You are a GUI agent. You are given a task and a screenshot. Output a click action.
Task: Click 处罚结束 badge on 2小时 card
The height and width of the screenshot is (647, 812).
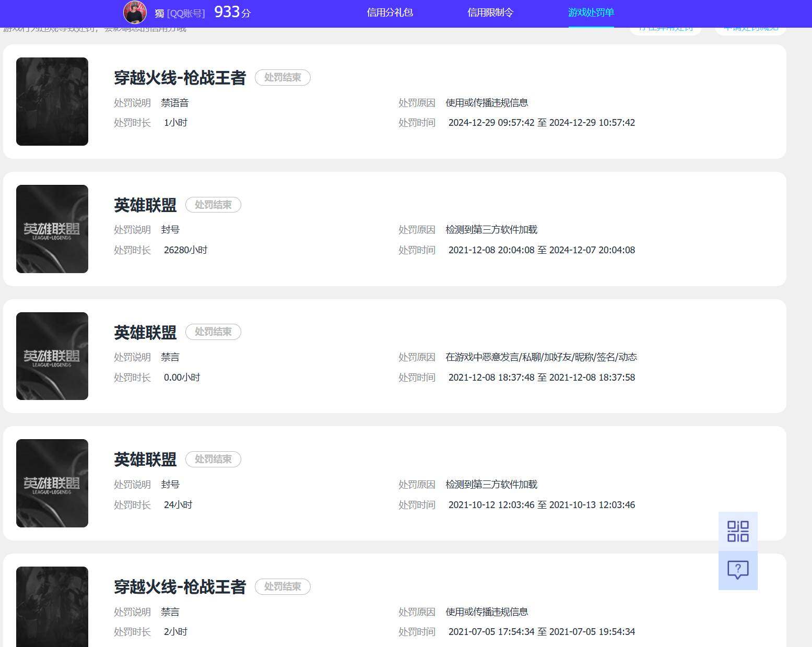coord(283,586)
